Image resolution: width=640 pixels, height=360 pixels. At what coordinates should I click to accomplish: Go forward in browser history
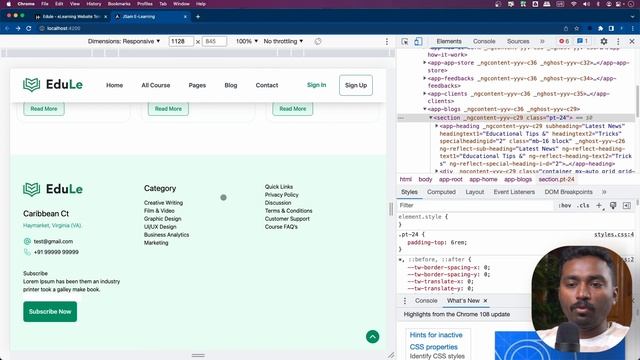coord(18,28)
